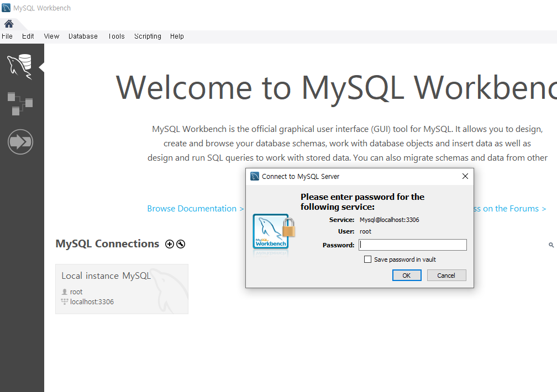Click MySQL Workbench title bar app icon

[x=6, y=8]
